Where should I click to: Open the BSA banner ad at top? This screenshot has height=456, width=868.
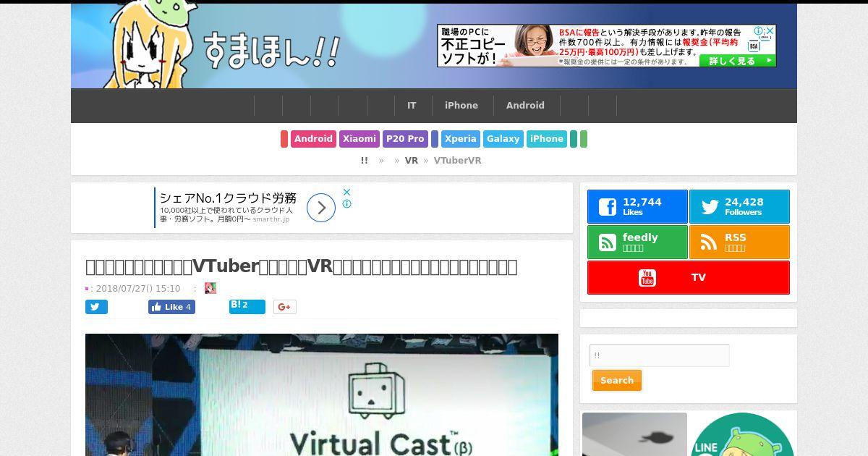tap(606, 46)
